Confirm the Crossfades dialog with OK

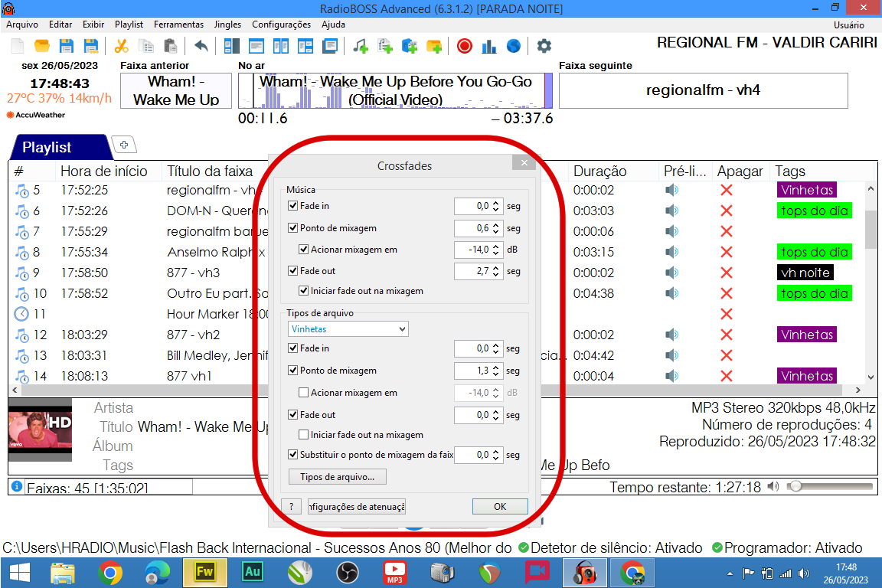click(500, 506)
